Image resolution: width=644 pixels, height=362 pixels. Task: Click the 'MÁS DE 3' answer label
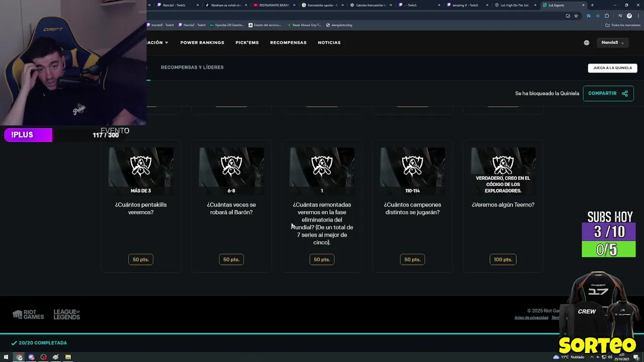pos(141,191)
